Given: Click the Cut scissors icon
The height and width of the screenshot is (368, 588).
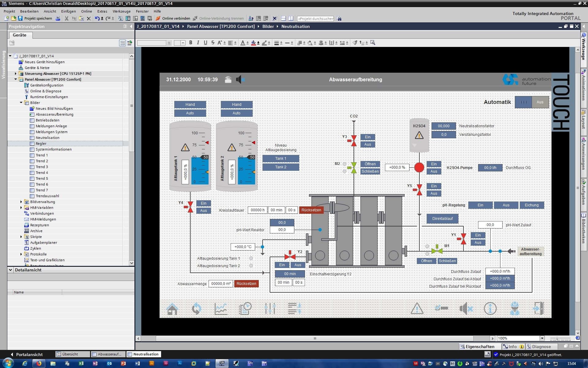Looking at the screenshot, I should (x=66, y=18).
